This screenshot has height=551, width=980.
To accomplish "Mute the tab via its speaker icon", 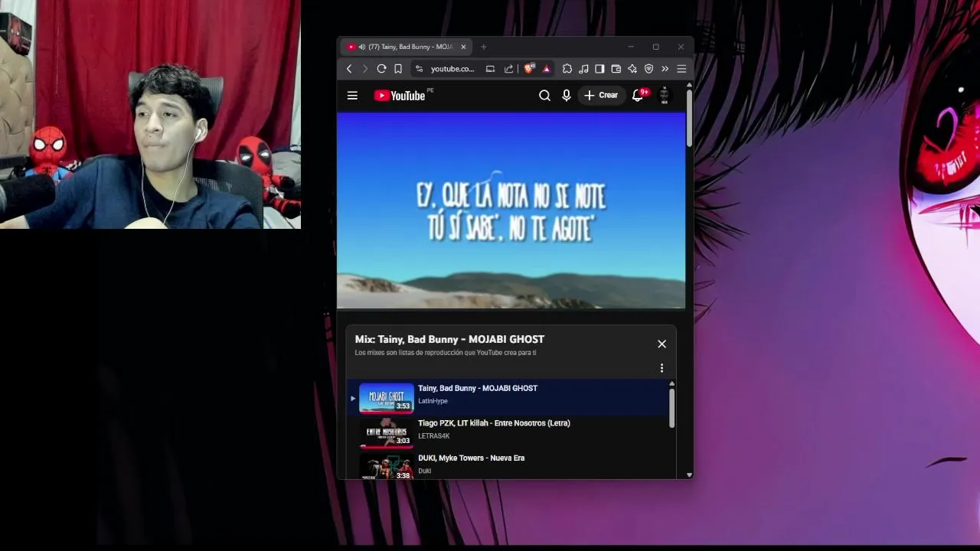I will (x=361, y=47).
